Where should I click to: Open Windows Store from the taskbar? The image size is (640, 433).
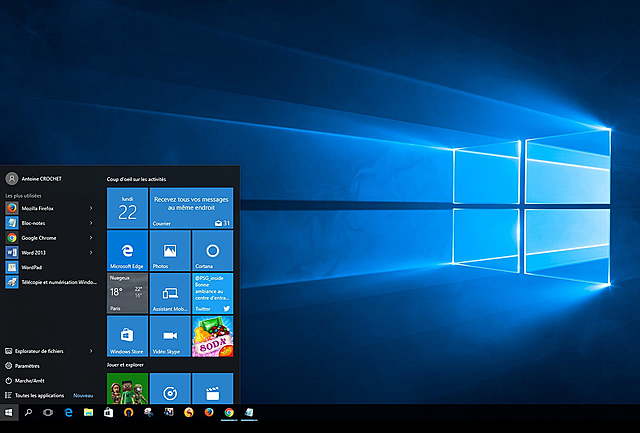click(x=108, y=413)
